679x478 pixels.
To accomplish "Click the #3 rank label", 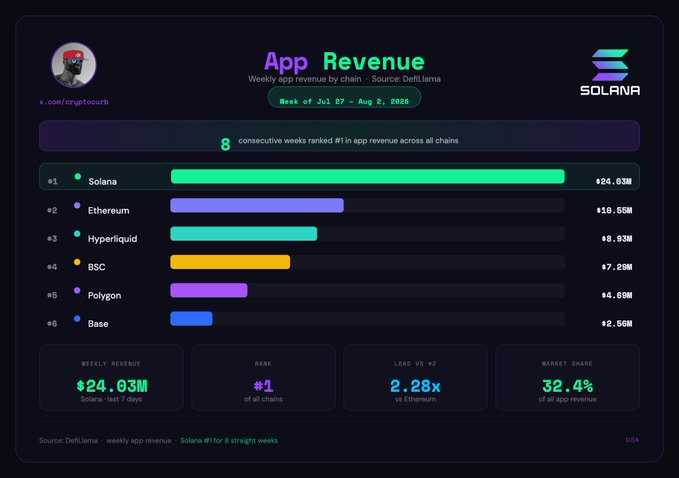I will tap(52, 239).
